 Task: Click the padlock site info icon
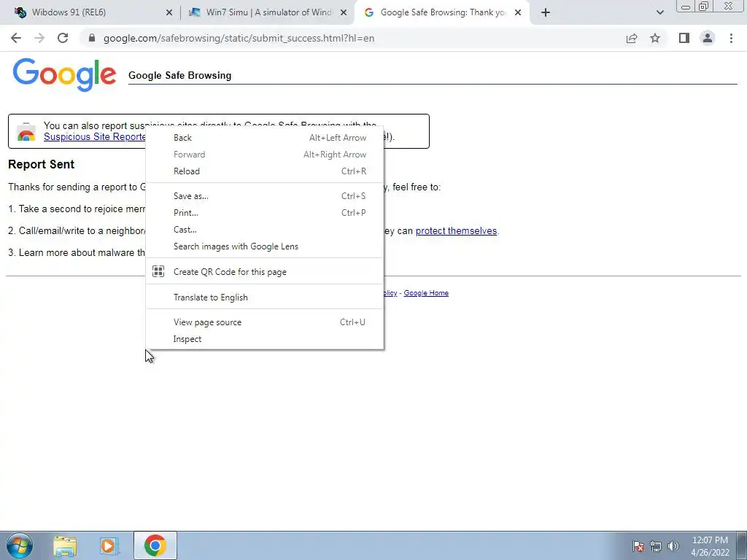[92, 38]
